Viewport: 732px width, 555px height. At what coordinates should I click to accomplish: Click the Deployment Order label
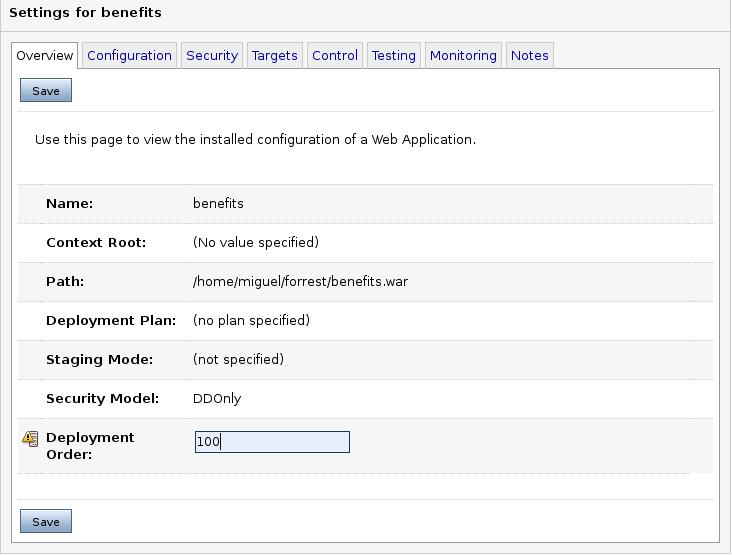(x=90, y=446)
